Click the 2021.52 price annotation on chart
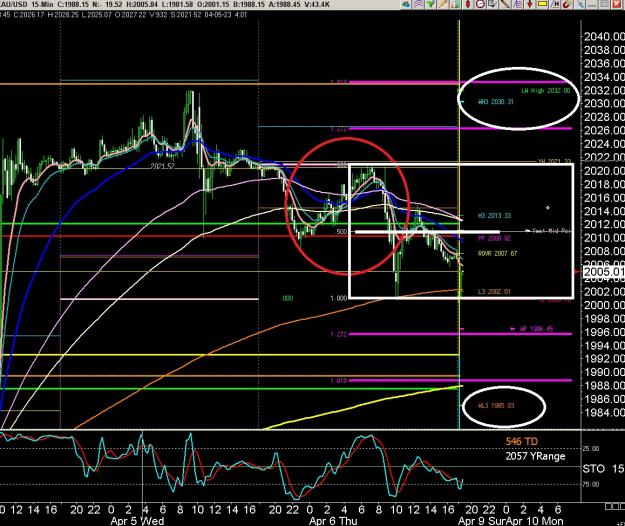The image size is (625, 526). [162, 166]
